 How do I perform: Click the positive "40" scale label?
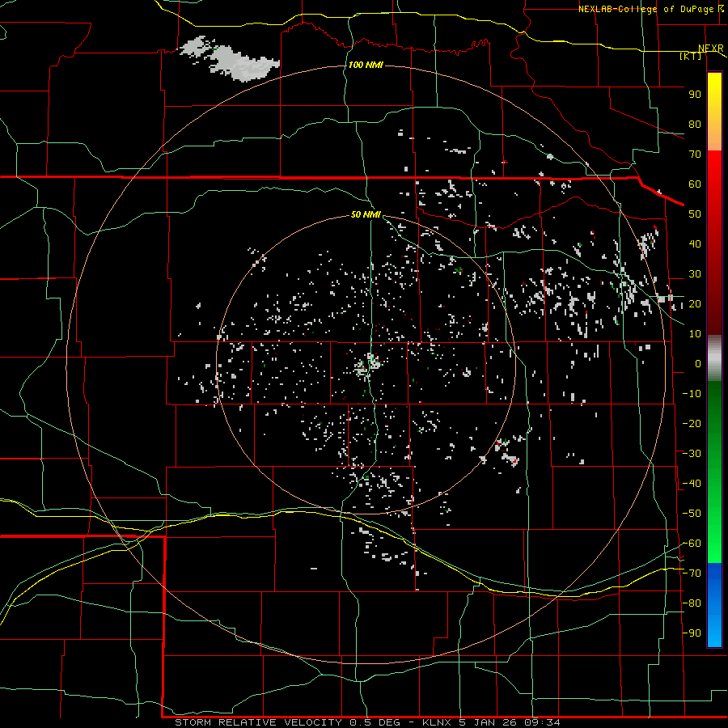point(695,244)
